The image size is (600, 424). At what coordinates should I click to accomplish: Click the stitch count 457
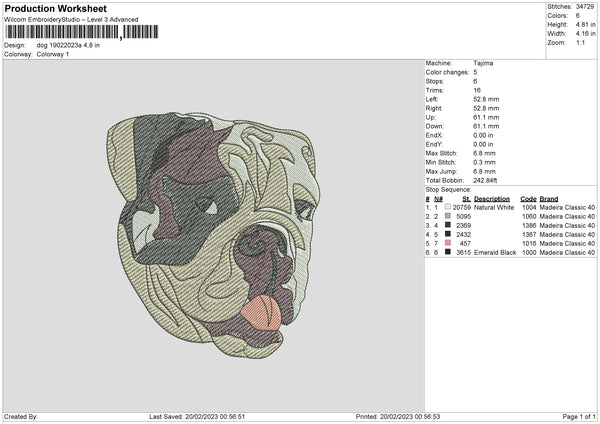(x=465, y=243)
